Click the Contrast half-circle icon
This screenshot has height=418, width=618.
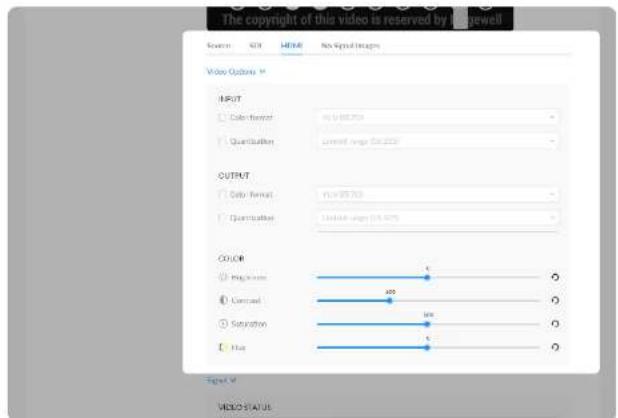click(x=223, y=300)
